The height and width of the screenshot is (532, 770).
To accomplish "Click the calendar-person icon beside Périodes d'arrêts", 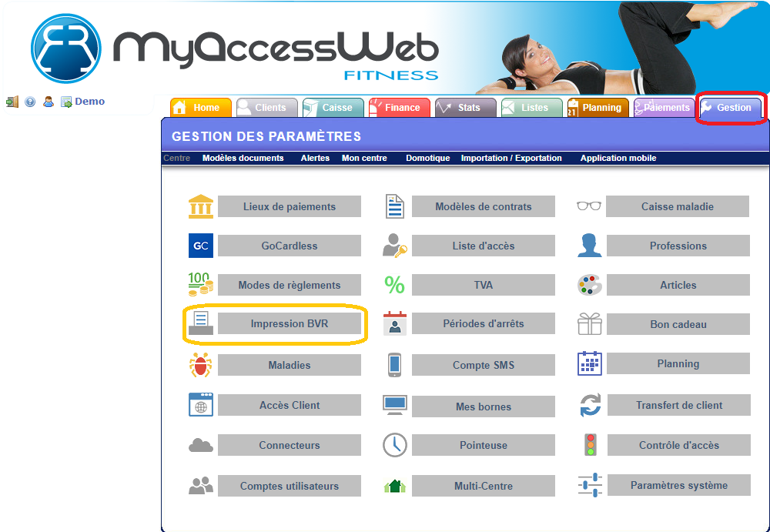I will (395, 323).
